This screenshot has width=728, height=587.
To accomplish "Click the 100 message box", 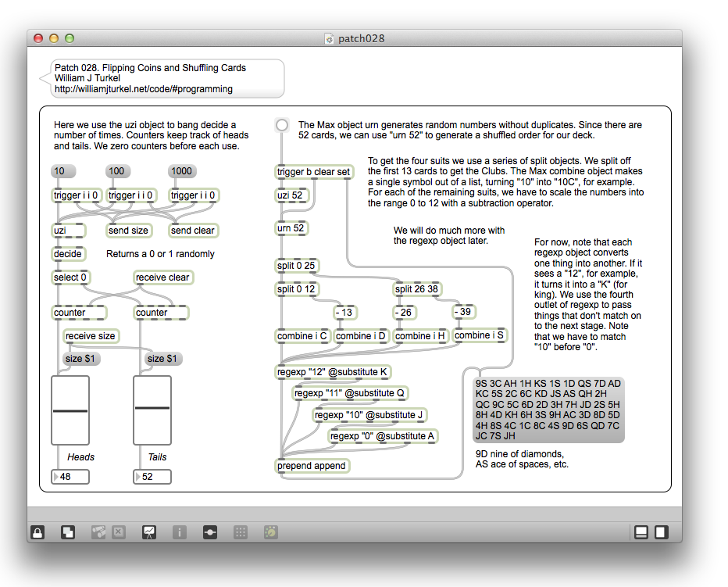I will coord(116,171).
